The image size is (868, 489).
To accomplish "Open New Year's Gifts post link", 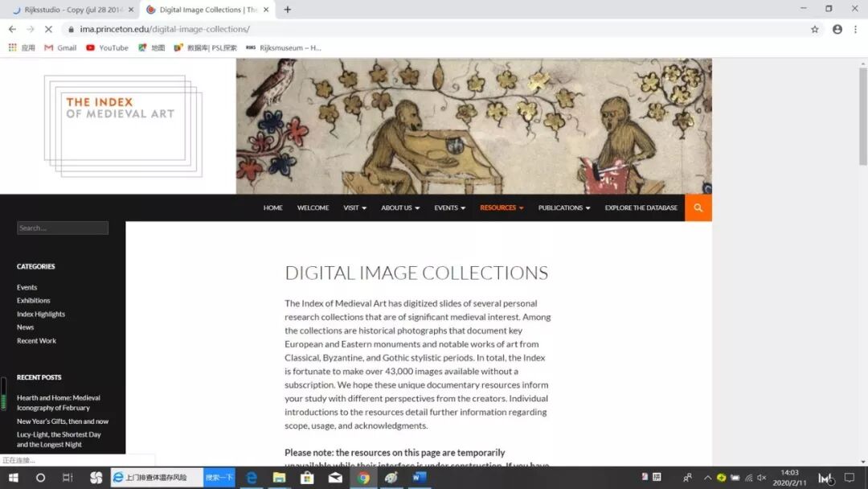I will 63,421.
